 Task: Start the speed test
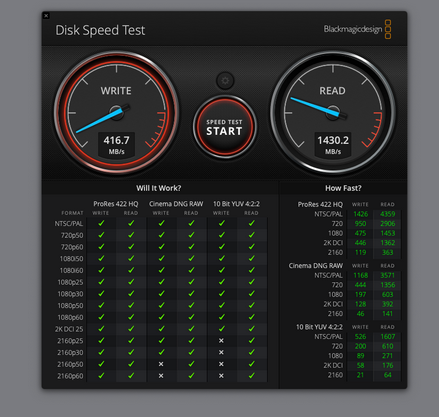[224, 127]
